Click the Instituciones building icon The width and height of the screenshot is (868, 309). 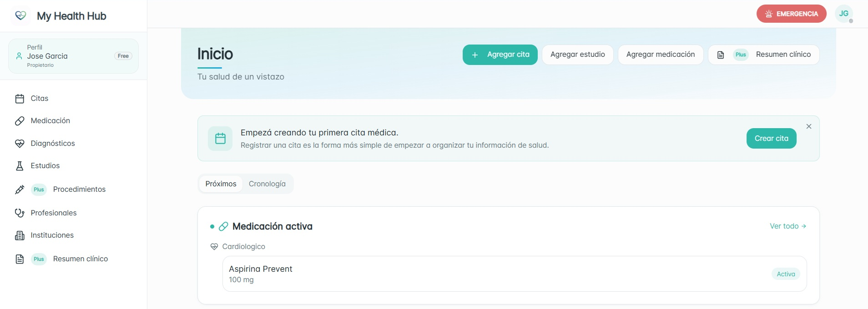click(20, 235)
